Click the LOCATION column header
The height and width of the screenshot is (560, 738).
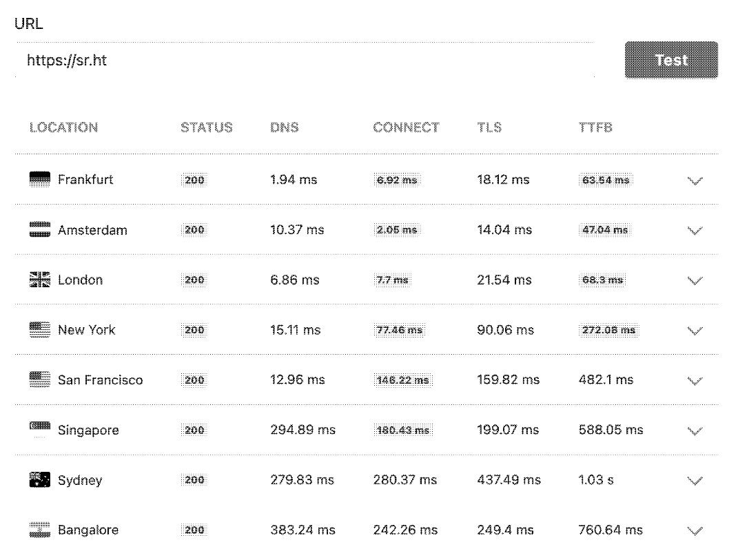click(x=63, y=127)
